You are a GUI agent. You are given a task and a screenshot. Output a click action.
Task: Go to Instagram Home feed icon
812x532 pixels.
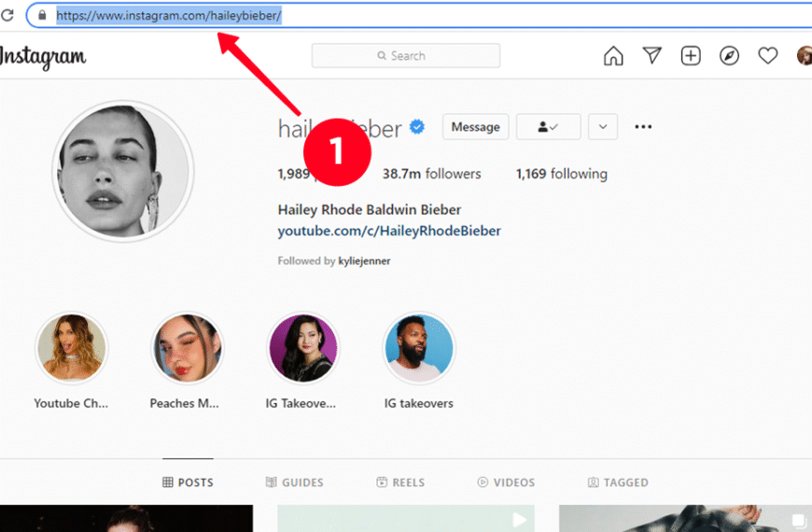(613, 55)
